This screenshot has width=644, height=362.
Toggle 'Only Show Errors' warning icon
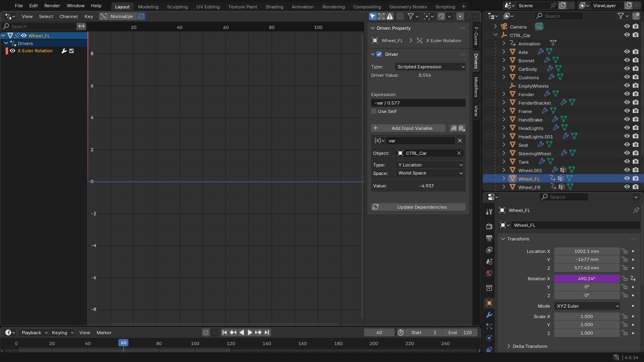point(390,16)
